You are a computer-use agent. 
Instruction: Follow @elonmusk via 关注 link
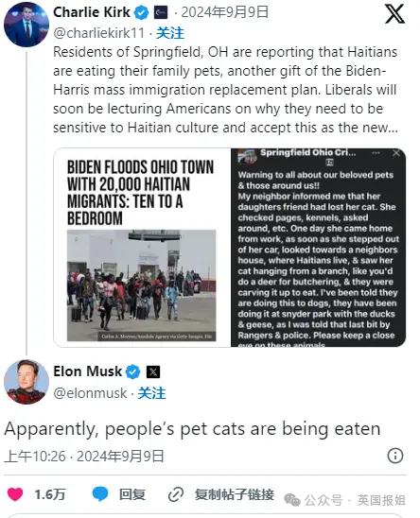point(151,393)
